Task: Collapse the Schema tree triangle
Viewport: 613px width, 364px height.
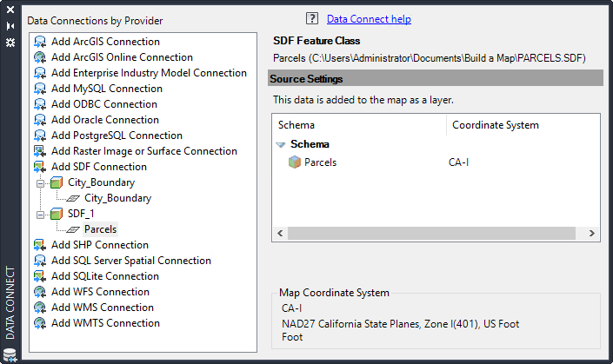Action: (x=281, y=145)
